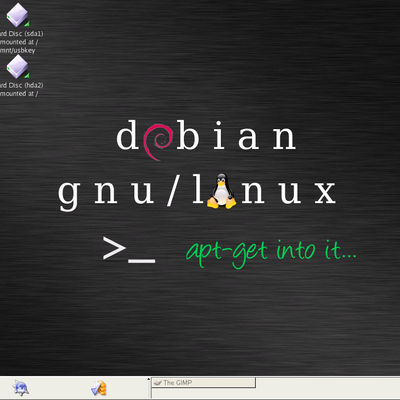This screenshot has height=400, width=400.
Task: Open the Hard Disc (sda1) desktop icon
Action: coord(18,15)
